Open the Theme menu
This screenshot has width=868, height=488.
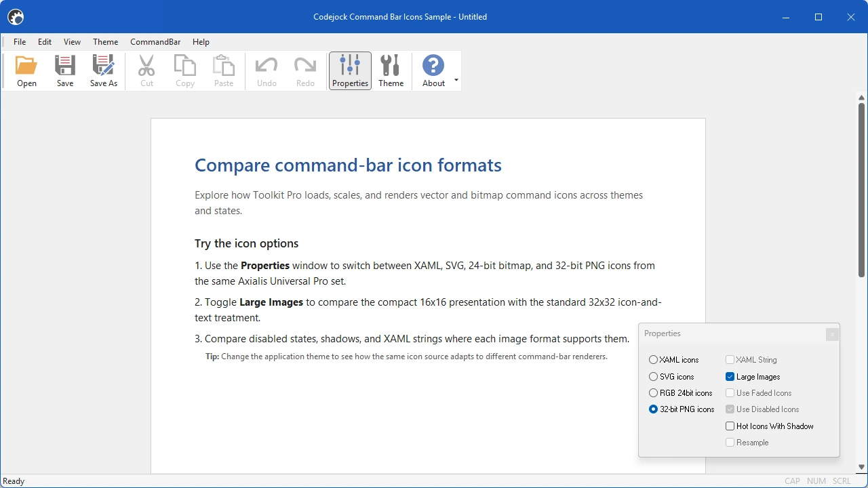tap(105, 41)
